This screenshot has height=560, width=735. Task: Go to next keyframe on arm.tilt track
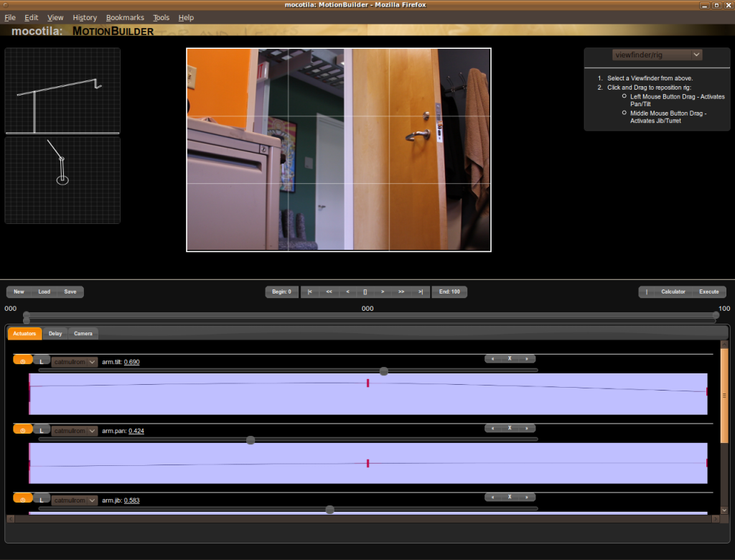pos(527,359)
